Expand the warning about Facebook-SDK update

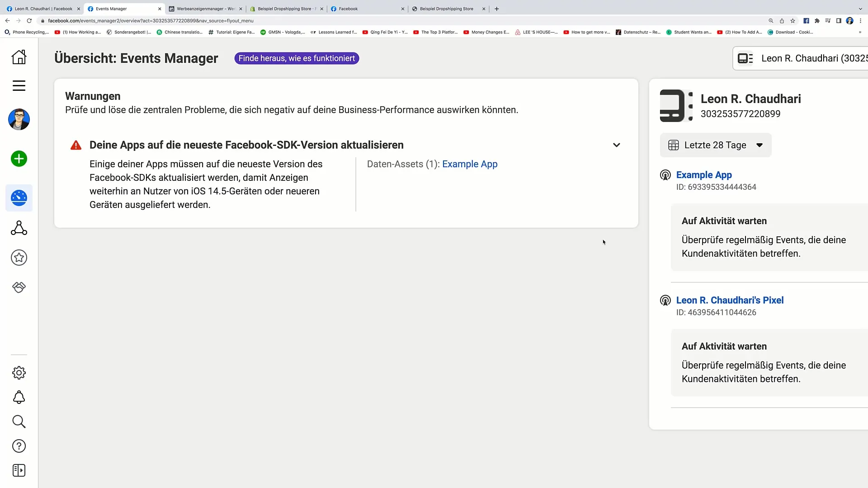617,145
